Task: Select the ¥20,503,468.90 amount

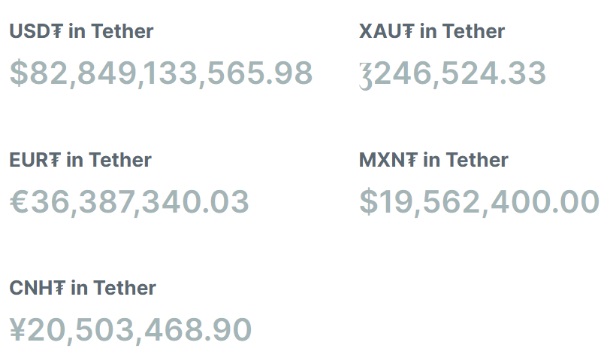Action: 131,330
